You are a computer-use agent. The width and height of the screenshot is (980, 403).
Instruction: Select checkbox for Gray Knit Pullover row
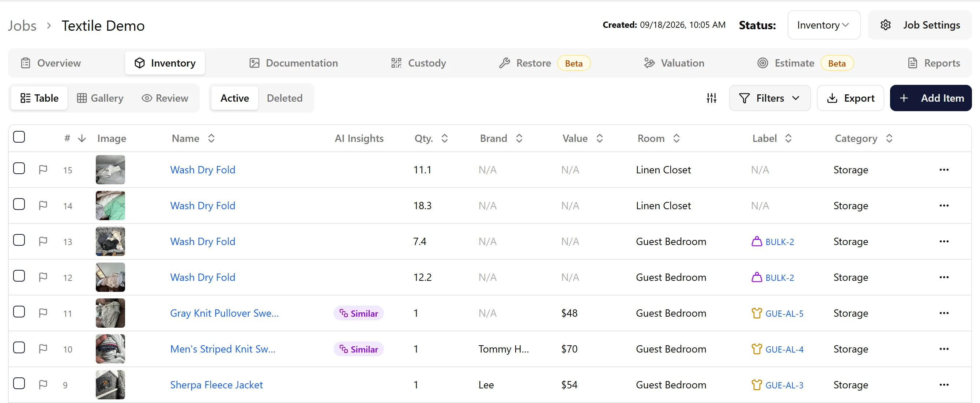[19, 311]
